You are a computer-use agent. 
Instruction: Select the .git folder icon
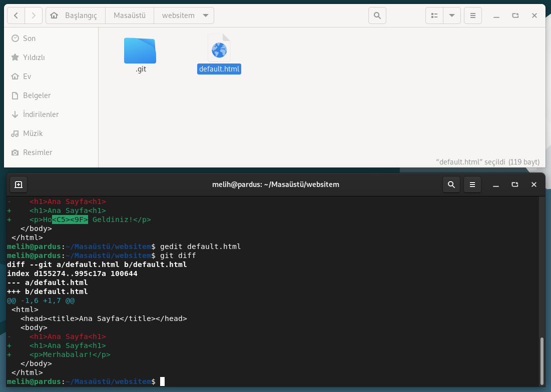pos(140,50)
